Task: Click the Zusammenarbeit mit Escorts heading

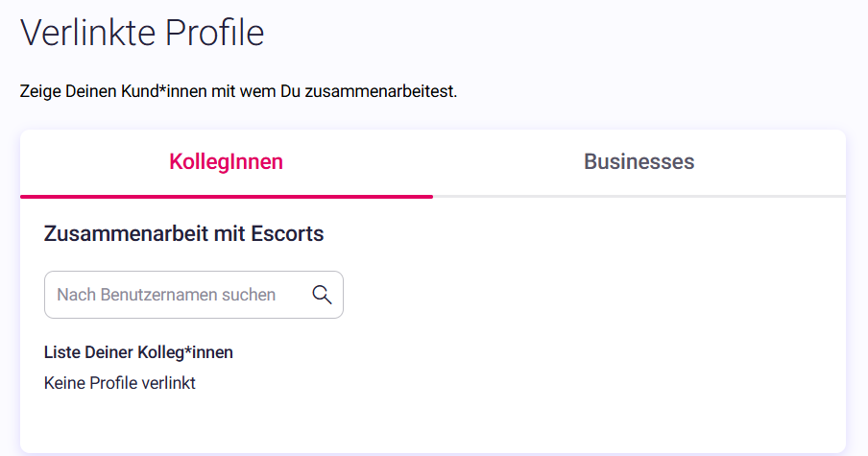Action: pos(183,233)
